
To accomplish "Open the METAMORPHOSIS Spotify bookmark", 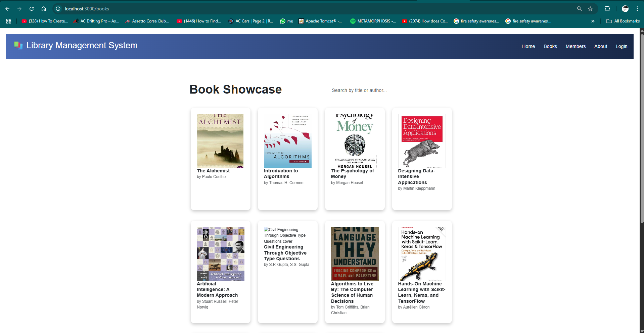I will (373, 21).
